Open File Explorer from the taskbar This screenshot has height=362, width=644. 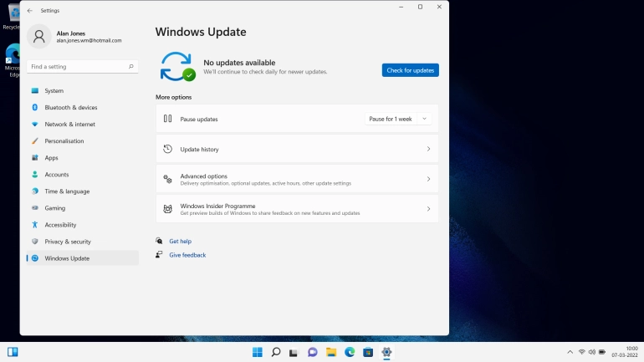pyautogui.click(x=331, y=352)
